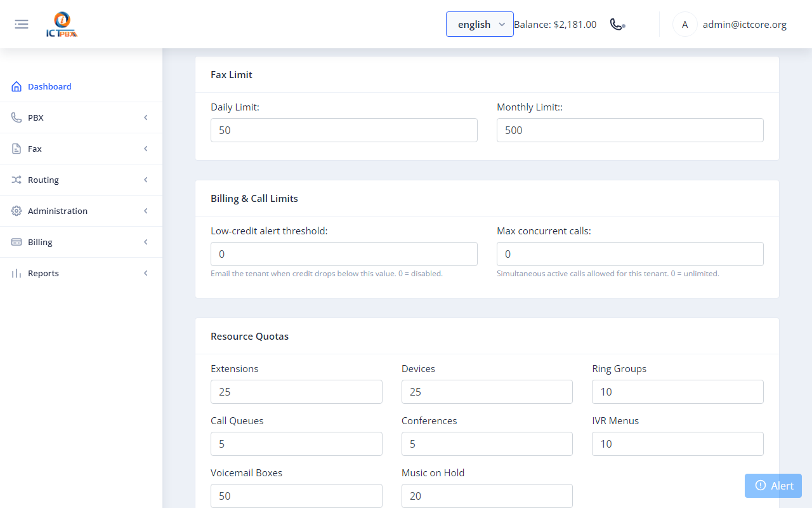Click the Alert button
Image resolution: width=812 pixels, height=508 pixels.
point(773,486)
